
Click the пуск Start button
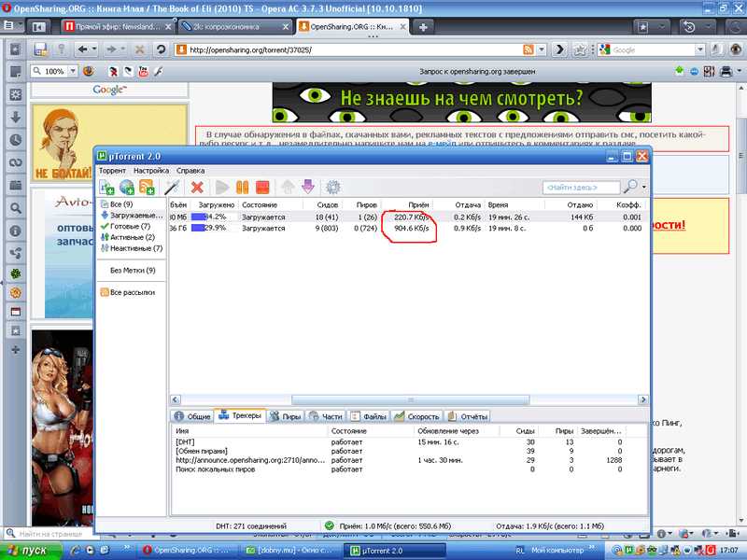pyautogui.click(x=35, y=551)
